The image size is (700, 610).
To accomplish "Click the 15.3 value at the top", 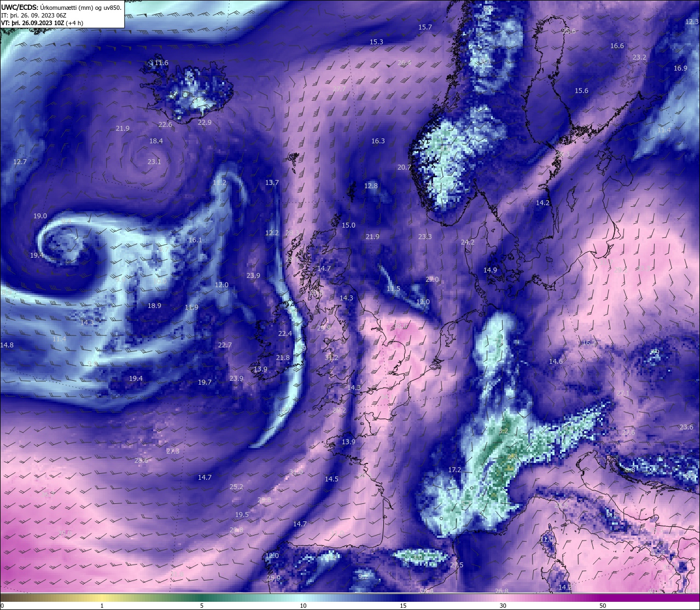I will pyautogui.click(x=376, y=42).
